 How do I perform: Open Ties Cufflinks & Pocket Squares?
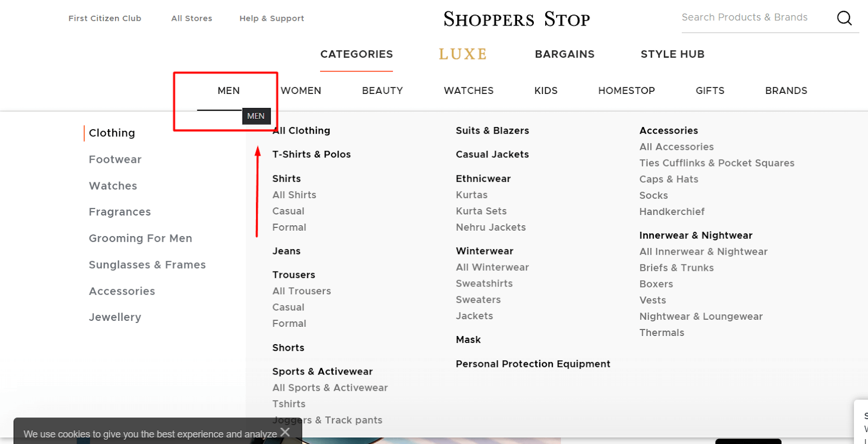tap(716, 163)
